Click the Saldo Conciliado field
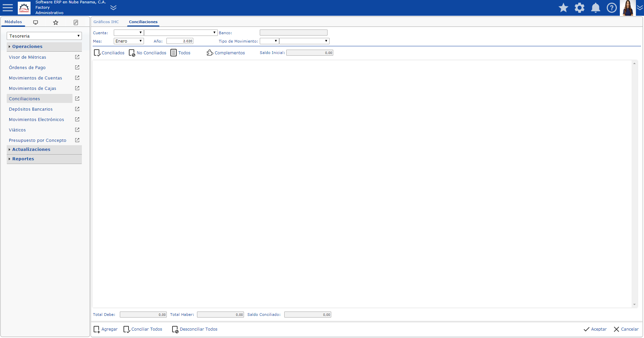 [308, 315]
